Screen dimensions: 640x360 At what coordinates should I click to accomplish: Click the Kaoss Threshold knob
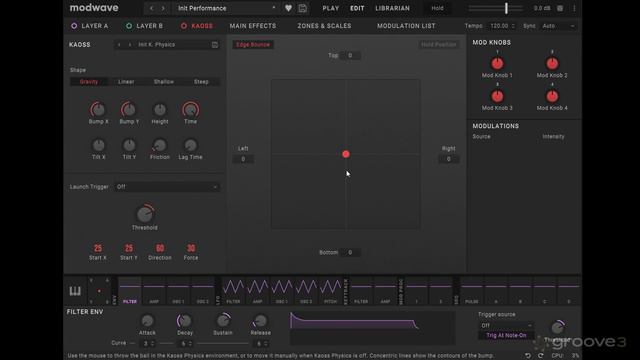coord(144,214)
